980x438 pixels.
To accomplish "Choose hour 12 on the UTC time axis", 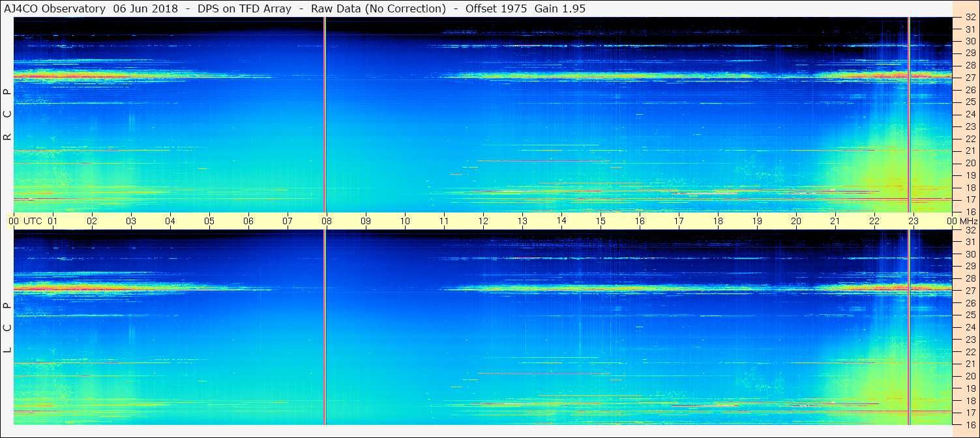I will pos(483,221).
